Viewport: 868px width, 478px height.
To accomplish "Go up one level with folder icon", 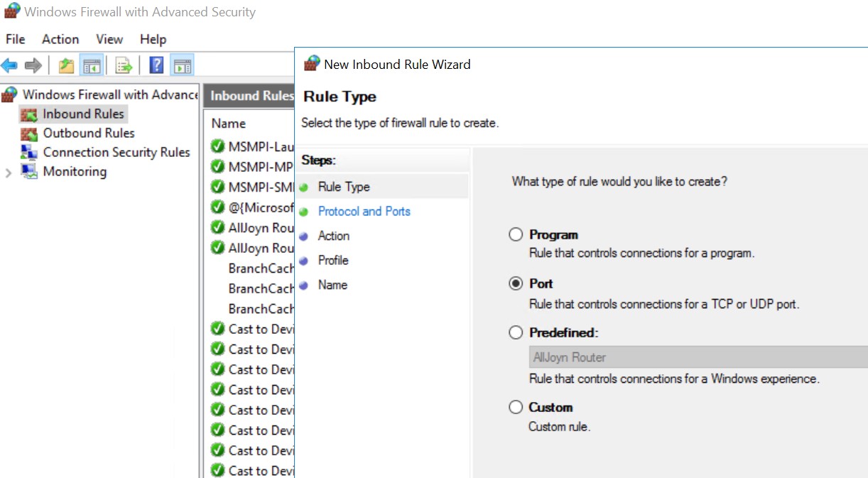I will (x=66, y=66).
